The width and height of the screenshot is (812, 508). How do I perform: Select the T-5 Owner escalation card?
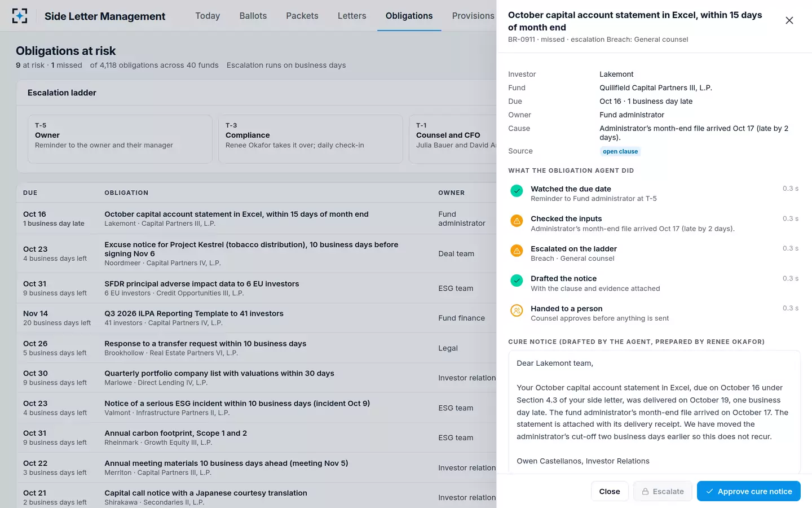tap(120, 139)
